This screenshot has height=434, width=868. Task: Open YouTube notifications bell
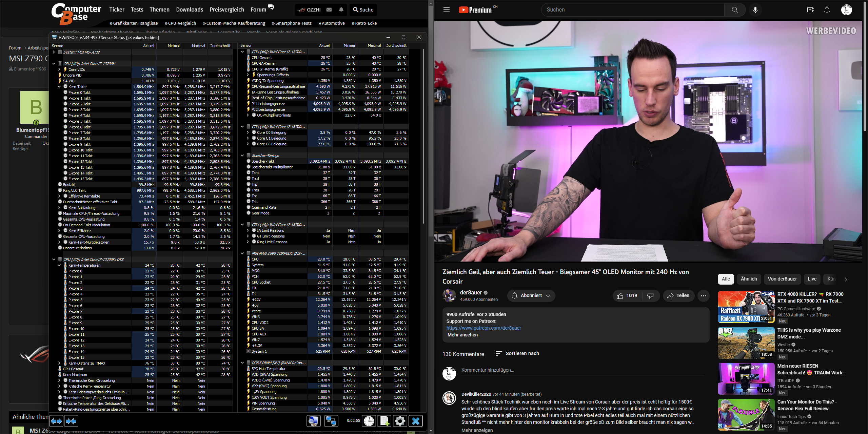tap(827, 10)
